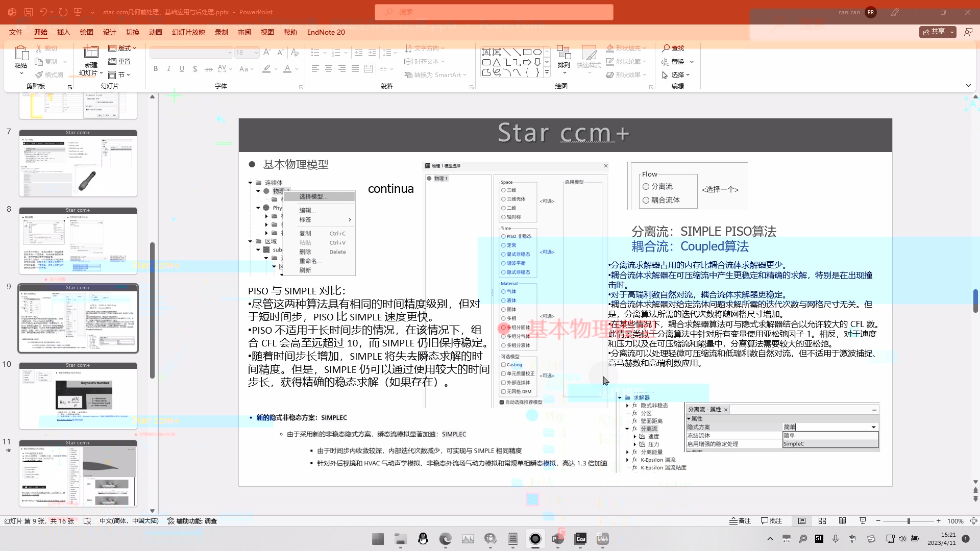Viewport: 980px width, 551px height.
Task: Open 排列 (Arrange) options
Action: [x=564, y=59]
